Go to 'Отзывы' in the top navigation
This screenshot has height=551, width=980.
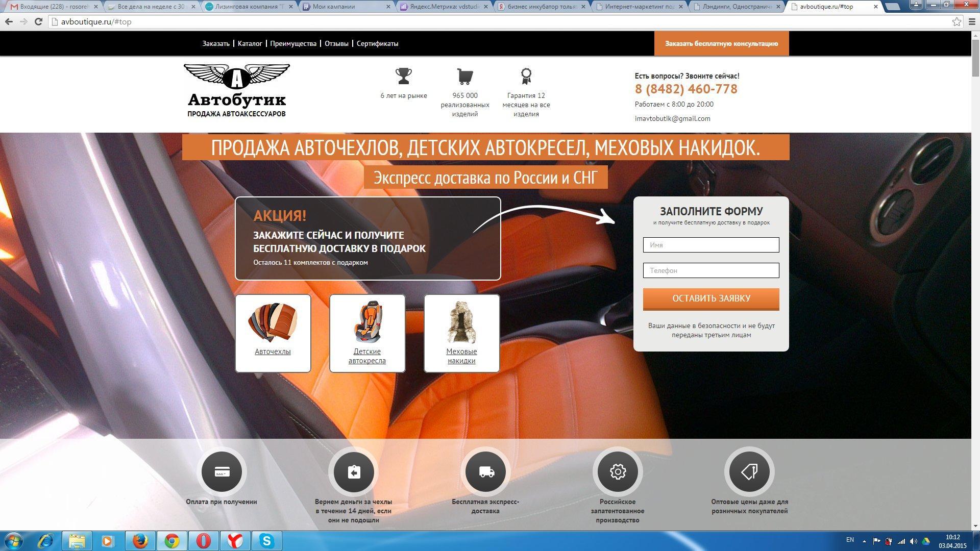[x=336, y=44]
